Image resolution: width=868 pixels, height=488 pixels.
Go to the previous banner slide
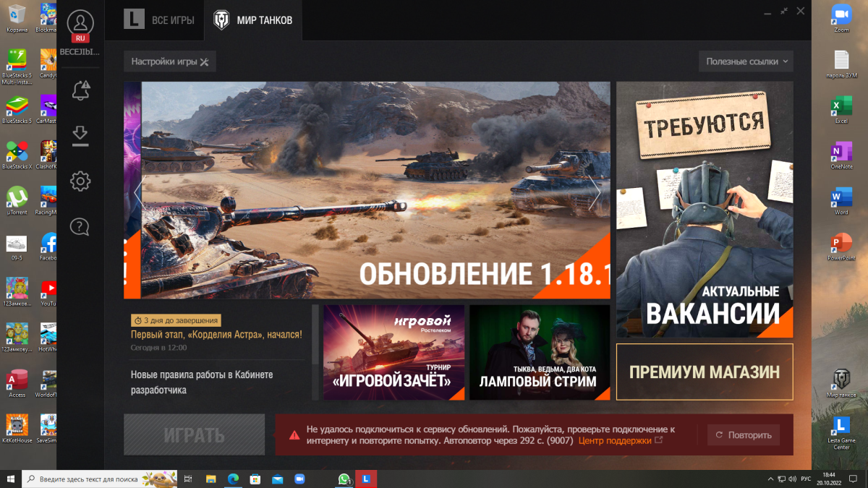pos(137,193)
